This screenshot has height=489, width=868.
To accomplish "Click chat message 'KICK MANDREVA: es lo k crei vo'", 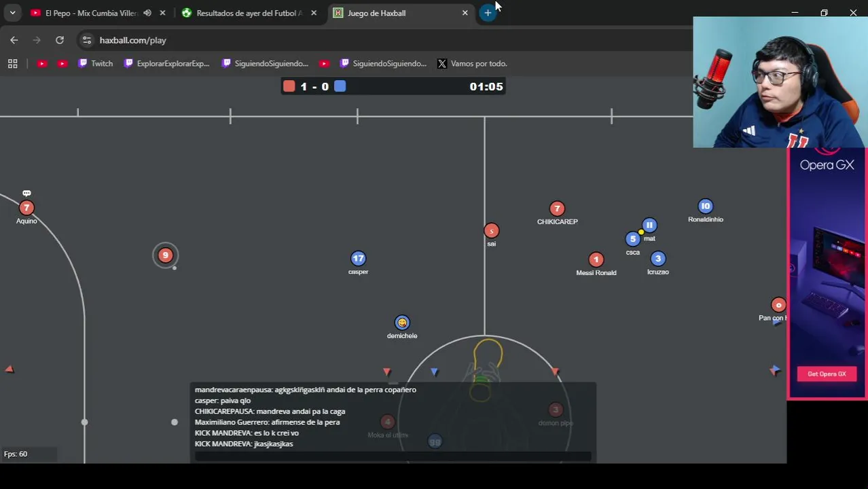I will (x=247, y=433).
